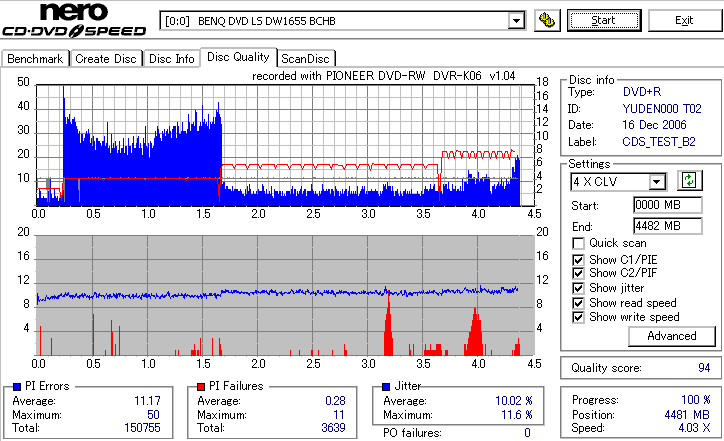Select the Disc Quality tab
This screenshot has width=724, height=441.
[x=238, y=57]
